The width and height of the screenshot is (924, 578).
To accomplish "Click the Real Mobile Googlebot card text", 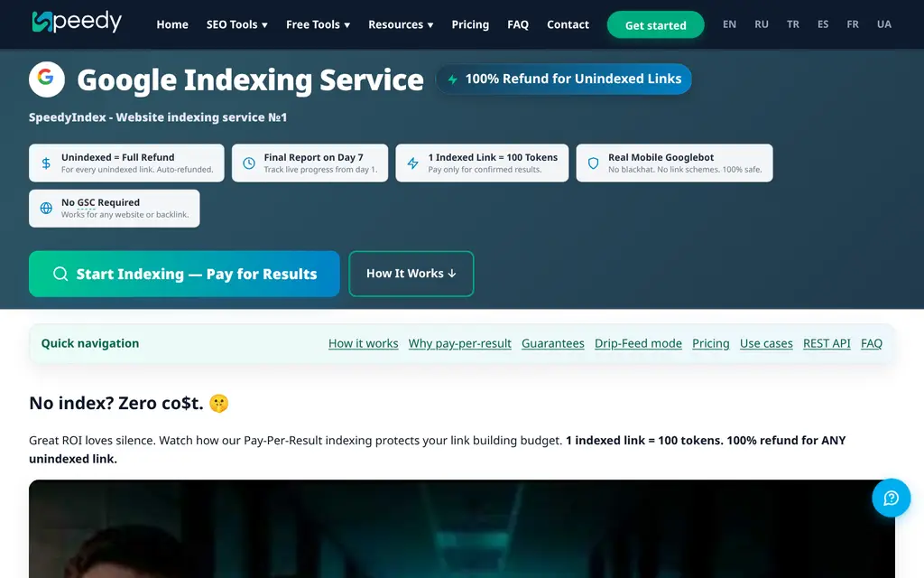I will point(685,163).
